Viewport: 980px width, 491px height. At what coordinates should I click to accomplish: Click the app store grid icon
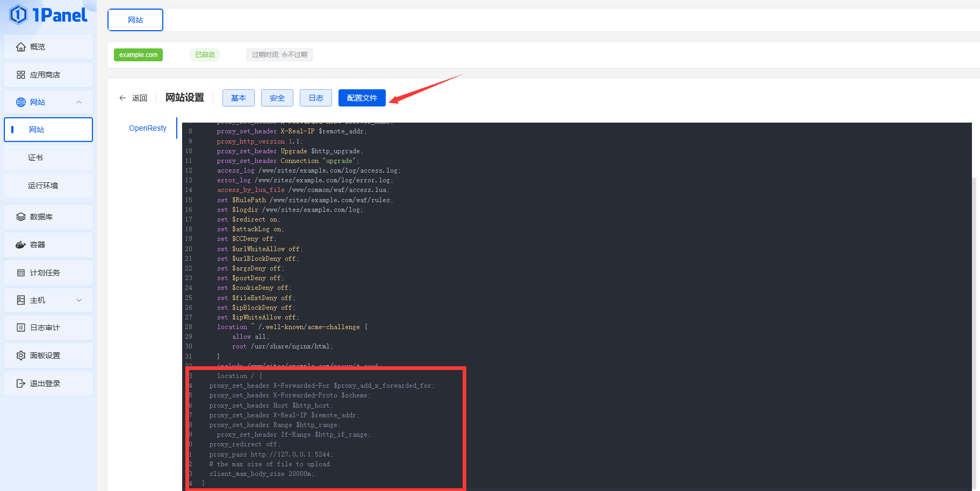point(21,75)
